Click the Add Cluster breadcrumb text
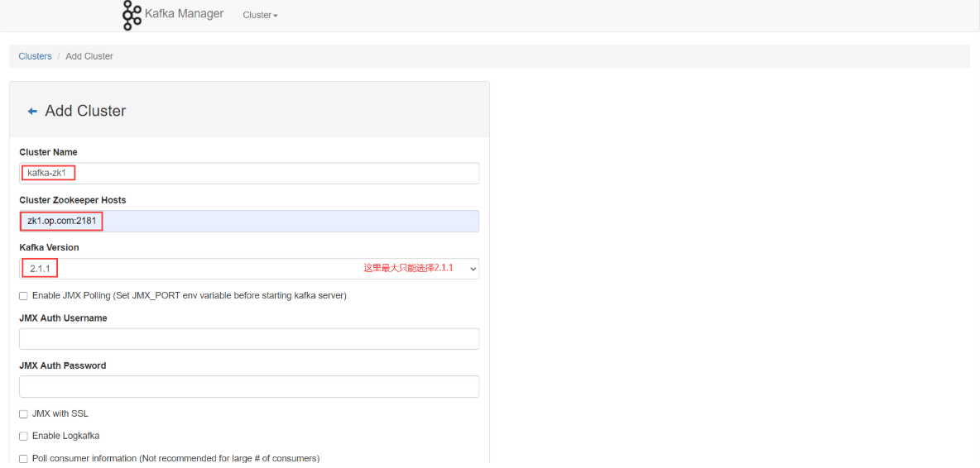The image size is (980, 468). [89, 56]
